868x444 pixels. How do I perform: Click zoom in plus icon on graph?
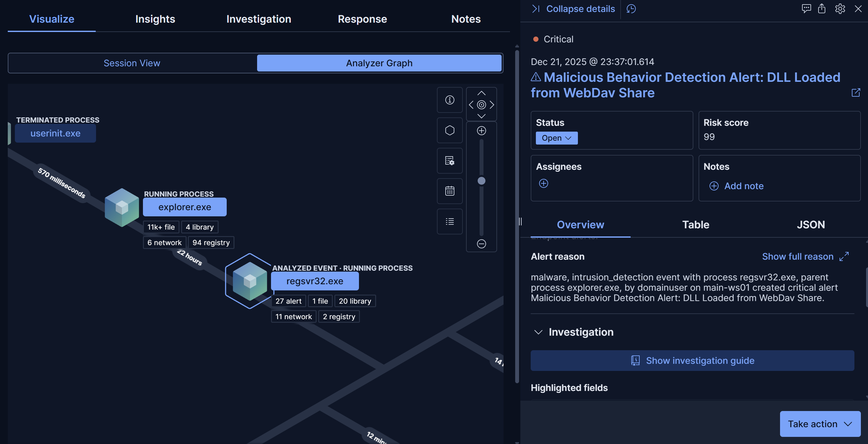[481, 130]
